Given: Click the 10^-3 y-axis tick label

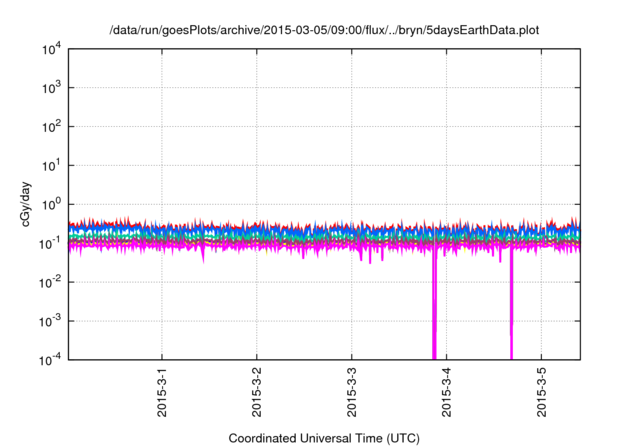Looking at the screenshot, I should pos(50,321).
